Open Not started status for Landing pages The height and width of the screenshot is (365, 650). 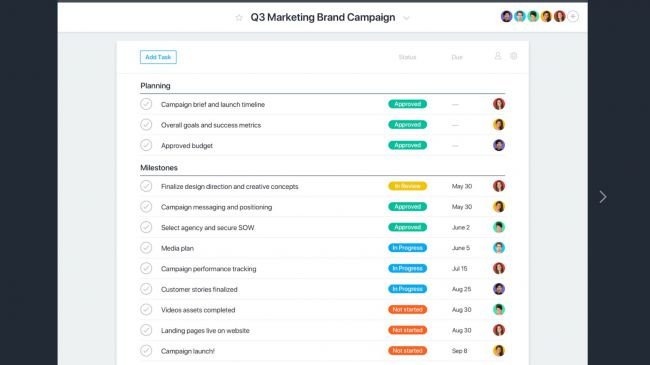[407, 330]
